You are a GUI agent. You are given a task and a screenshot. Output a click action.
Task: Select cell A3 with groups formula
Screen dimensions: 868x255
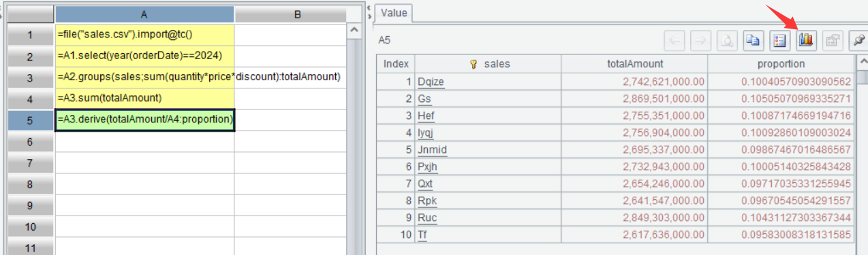[x=145, y=77]
